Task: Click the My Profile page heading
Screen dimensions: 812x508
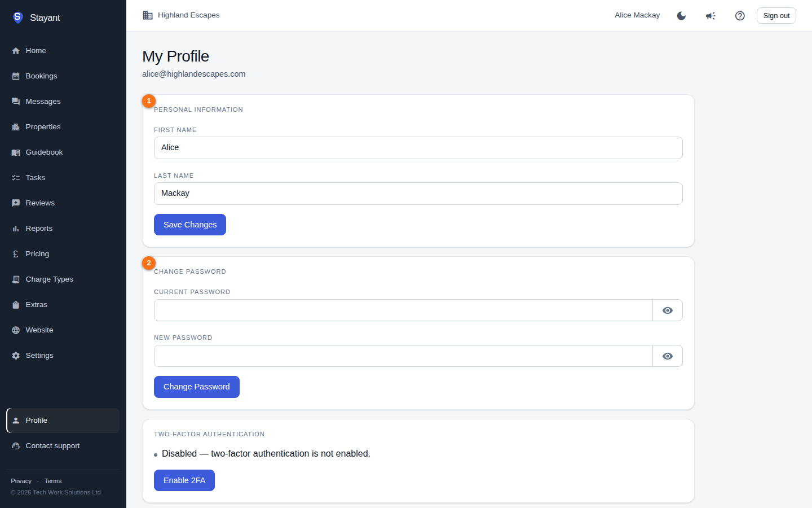Action: (176, 56)
